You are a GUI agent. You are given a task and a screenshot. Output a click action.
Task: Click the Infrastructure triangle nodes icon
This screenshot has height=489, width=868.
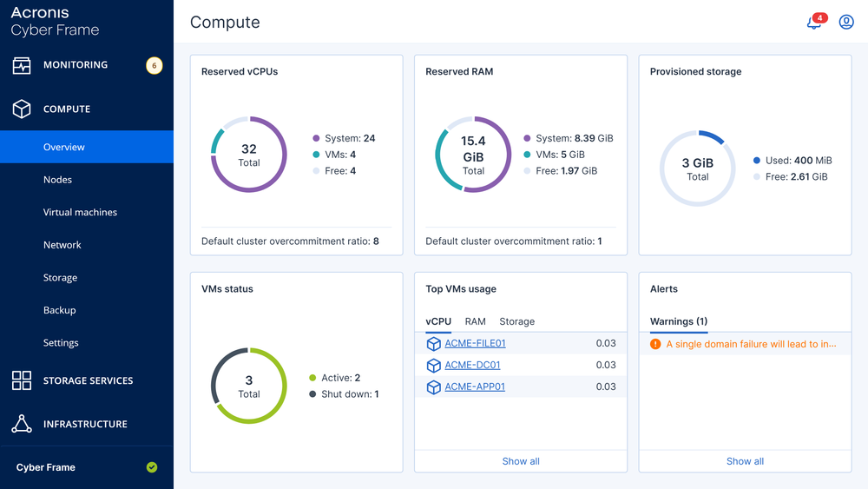tap(22, 424)
